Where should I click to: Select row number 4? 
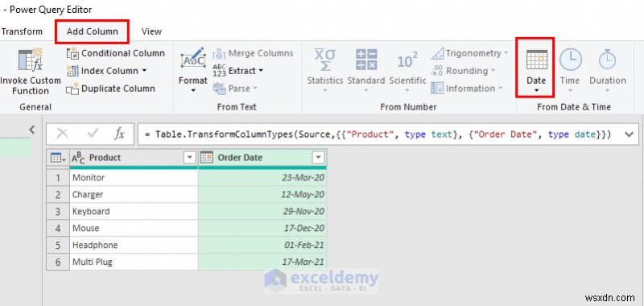58,228
